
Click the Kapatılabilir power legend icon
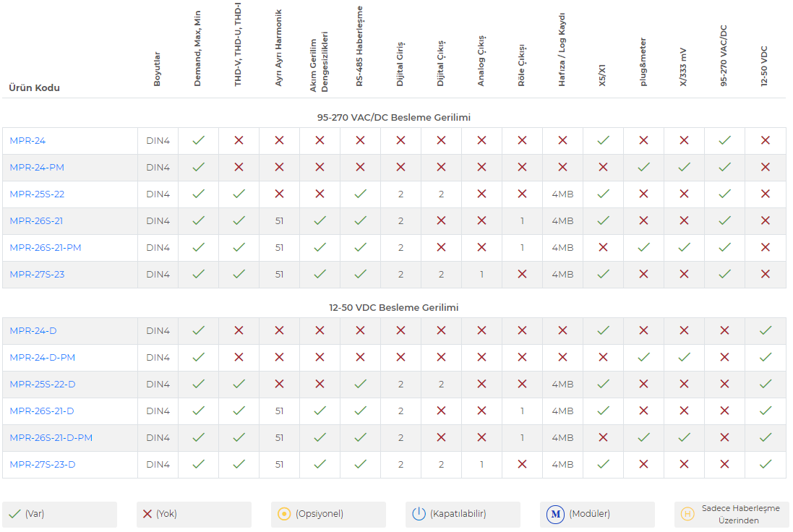[x=419, y=514]
